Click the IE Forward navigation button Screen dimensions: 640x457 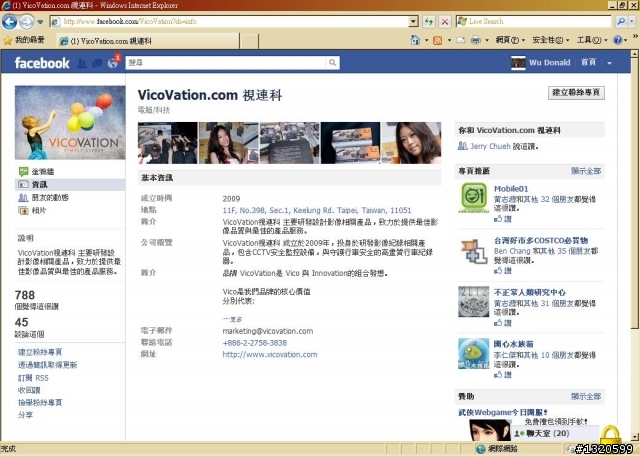[x=27, y=22]
